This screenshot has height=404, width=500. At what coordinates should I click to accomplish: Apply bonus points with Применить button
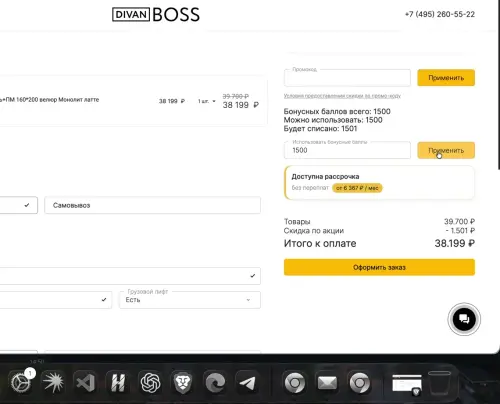coord(446,150)
